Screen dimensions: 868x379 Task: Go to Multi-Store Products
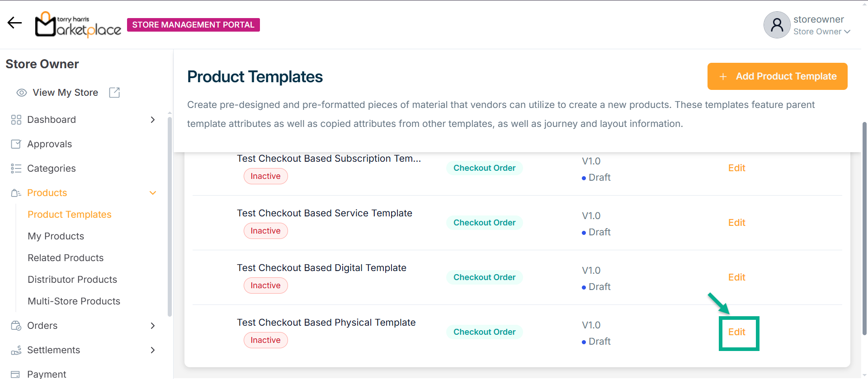74,301
